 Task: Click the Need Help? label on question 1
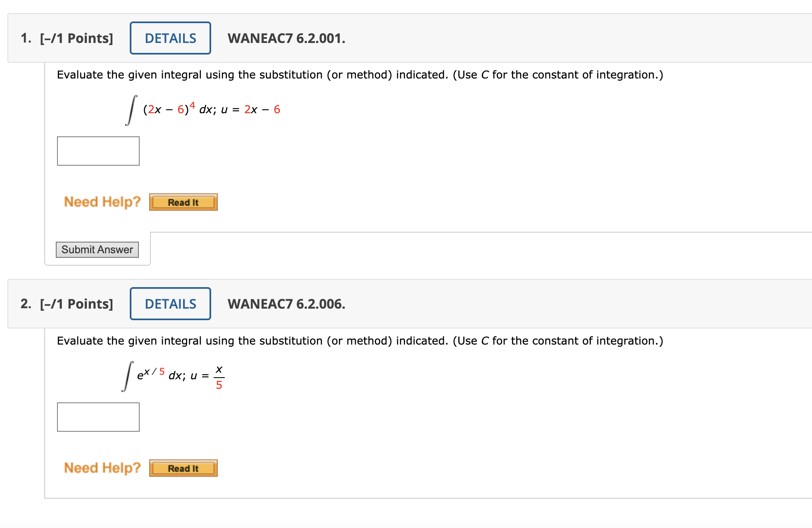click(x=102, y=201)
